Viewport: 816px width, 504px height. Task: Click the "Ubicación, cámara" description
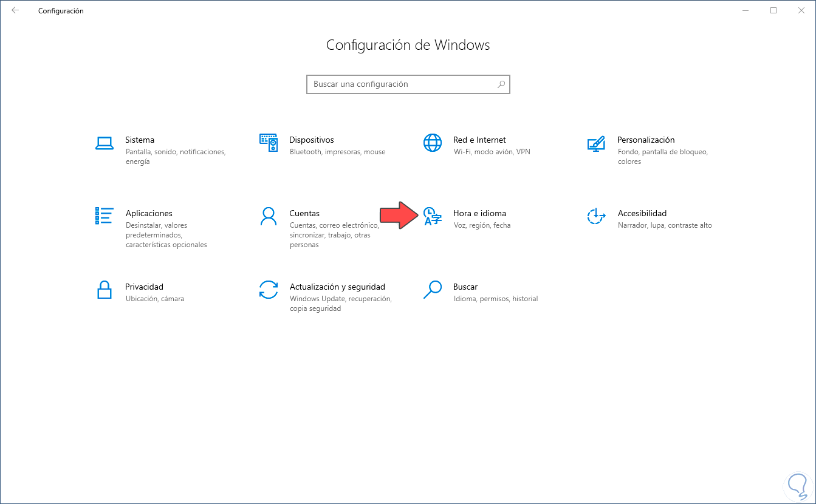(155, 299)
